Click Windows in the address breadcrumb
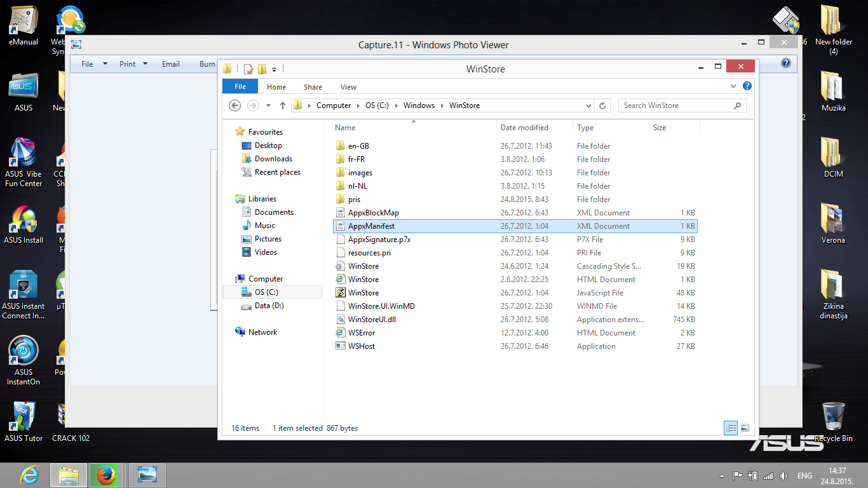 (x=419, y=105)
